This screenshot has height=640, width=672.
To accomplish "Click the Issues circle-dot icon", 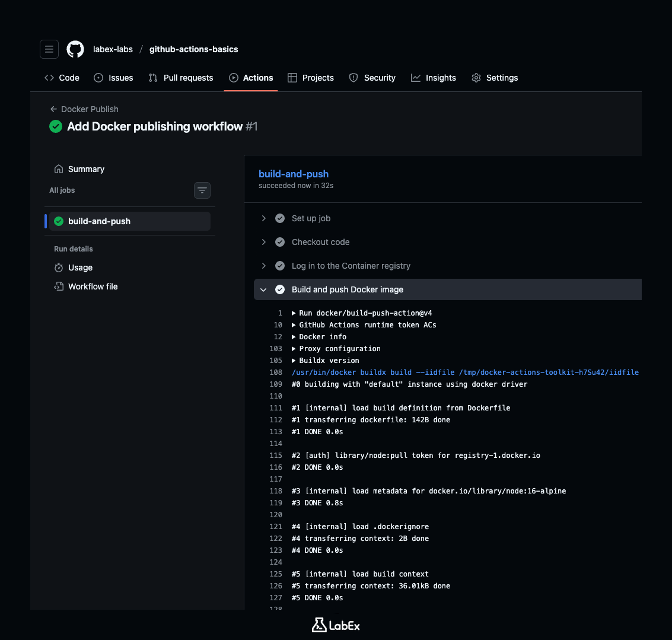I will point(98,78).
